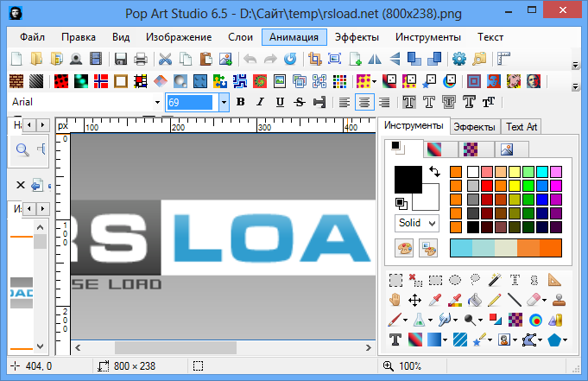Image resolution: width=588 pixels, height=381 pixels.
Task: Set text alignment to center
Action: click(364, 102)
